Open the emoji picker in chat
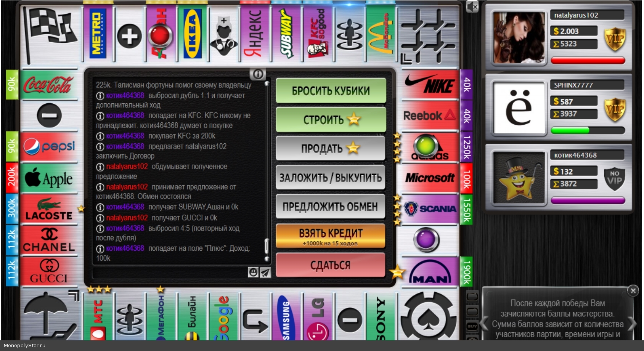The width and height of the screenshot is (644, 351). pos(253,272)
